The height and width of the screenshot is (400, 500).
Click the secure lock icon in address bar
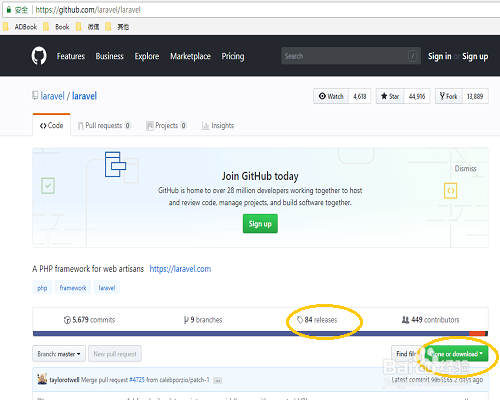[9, 10]
